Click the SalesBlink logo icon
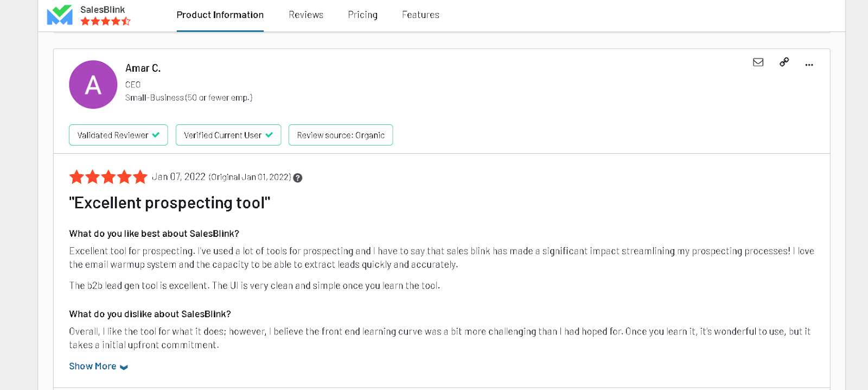The image size is (868, 390). point(60,15)
